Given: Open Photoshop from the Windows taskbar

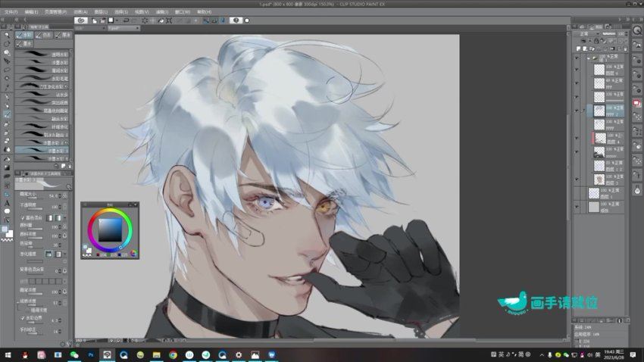Looking at the screenshot, I should click(x=91, y=354).
